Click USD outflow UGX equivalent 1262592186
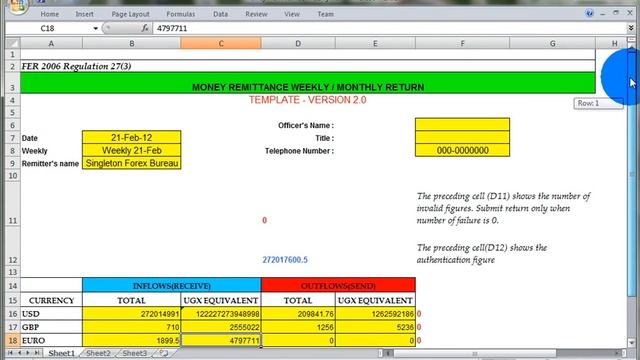640x360 pixels. (x=375, y=313)
